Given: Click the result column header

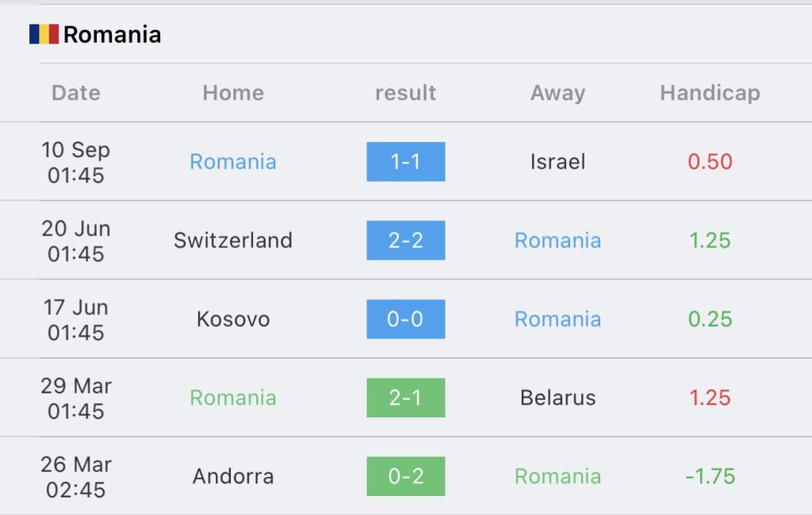Looking at the screenshot, I should [405, 93].
